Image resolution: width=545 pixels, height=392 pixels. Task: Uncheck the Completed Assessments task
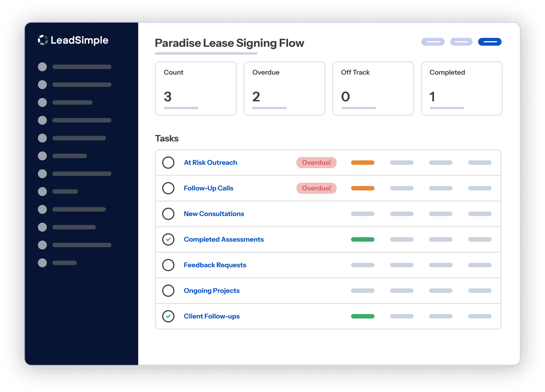coord(168,239)
